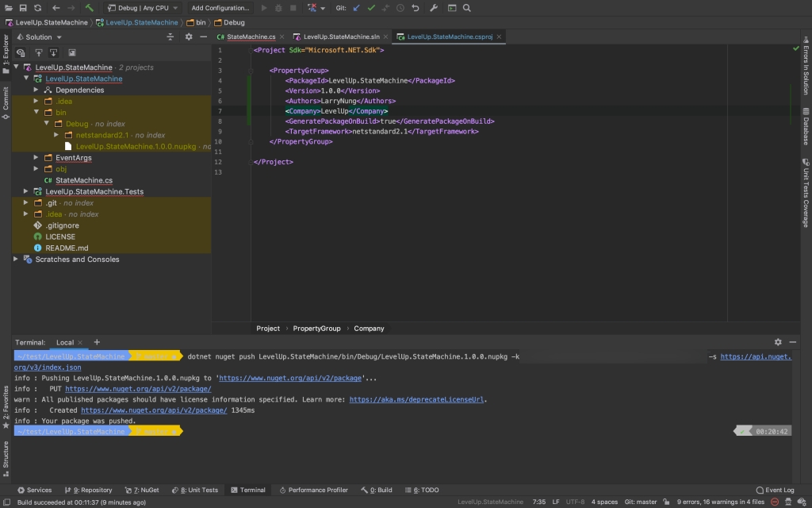Open the 8: Unit Tests tool window
This screenshot has height=508, width=812.
pos(195,490)
